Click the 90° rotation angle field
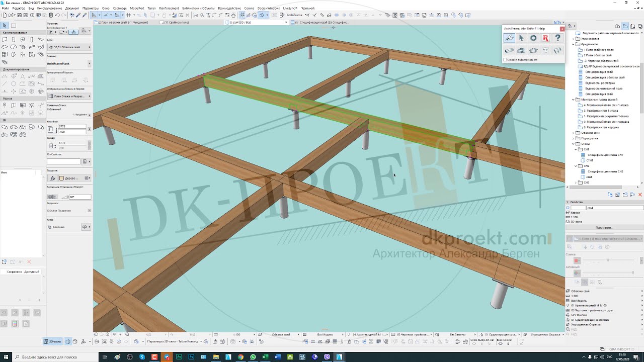Screen dimensions: 644x362 [80, 197]
